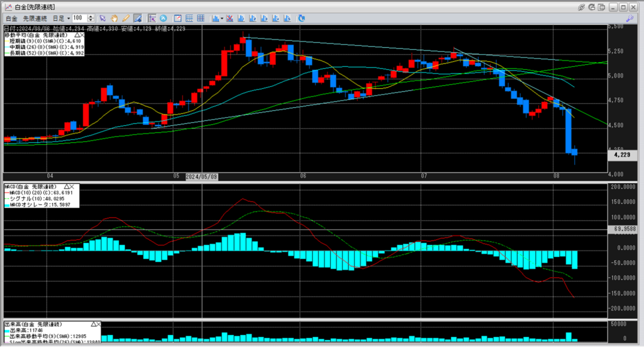Select the arrow pointer tool

(103, 18)
